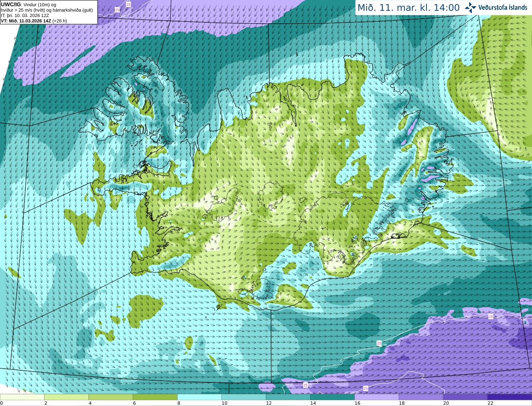Click the UWC/IG: Vindur (10m) og line
The height and width of the screenshot is (406, 532).
click(28, 5)
